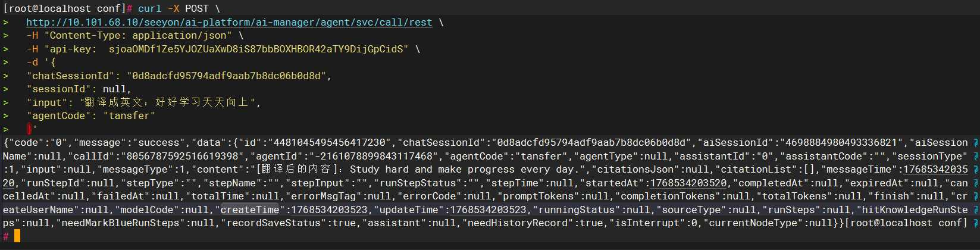Click the wrap arrow after [root@localhost conf]
Screen dimensions: 980x250
[x=975, y=223]
